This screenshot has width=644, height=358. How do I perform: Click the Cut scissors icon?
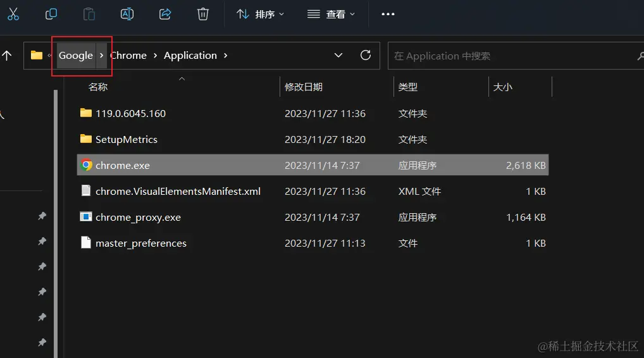point(13,14)
